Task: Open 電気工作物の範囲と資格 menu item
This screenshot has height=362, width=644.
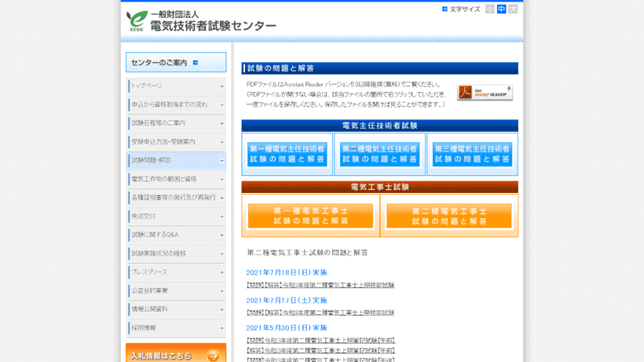Action: point(176,179)
